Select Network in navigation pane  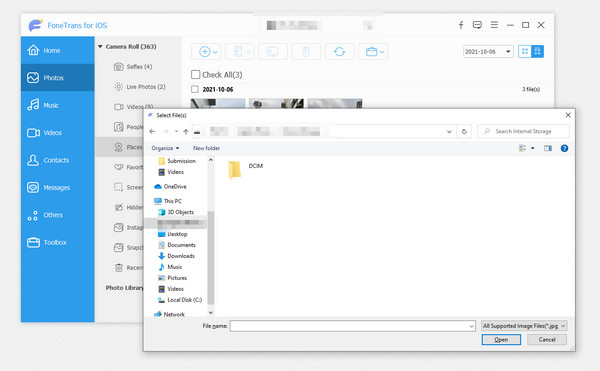[169, 314]
